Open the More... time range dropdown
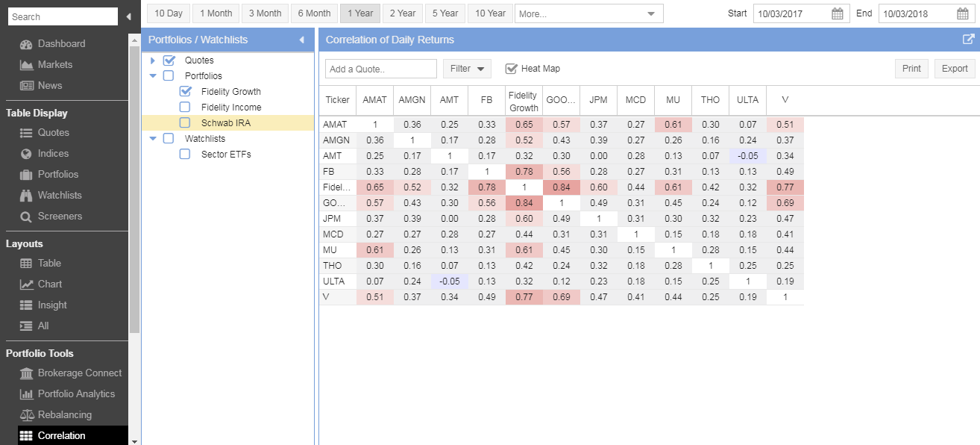The image size is (980, 445). (588, 13)
